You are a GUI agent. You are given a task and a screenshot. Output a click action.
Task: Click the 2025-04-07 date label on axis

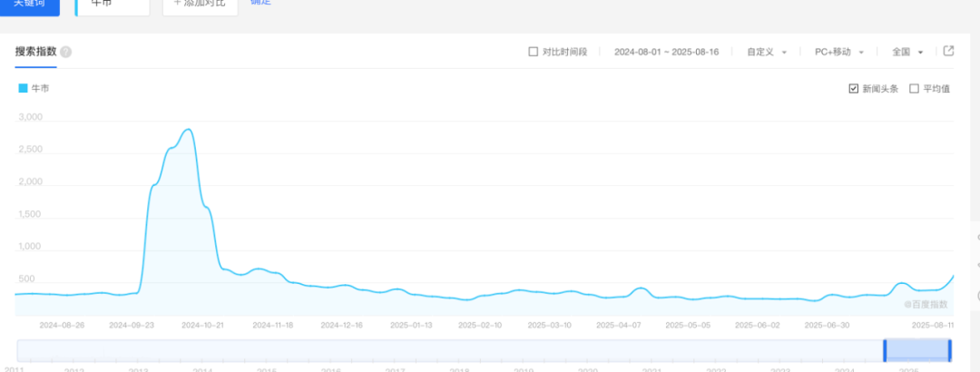618,326
